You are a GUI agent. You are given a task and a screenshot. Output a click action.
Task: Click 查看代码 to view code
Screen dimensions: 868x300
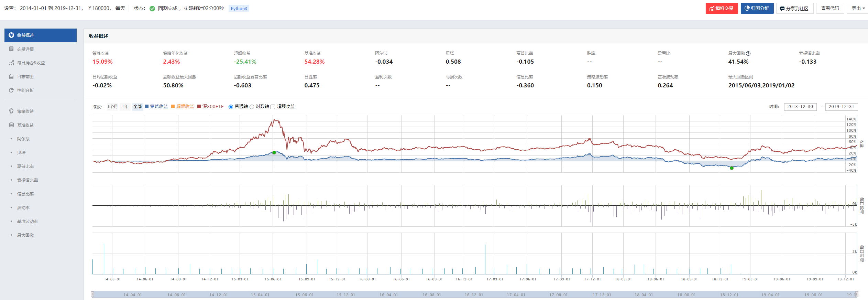pos(830,8)
